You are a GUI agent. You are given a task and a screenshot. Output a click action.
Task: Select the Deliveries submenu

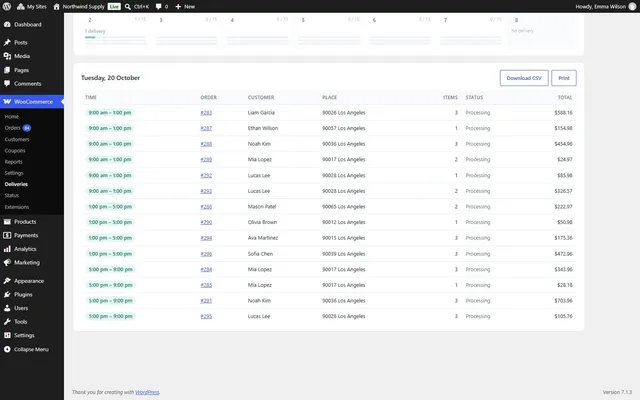(x=16, y=184)
